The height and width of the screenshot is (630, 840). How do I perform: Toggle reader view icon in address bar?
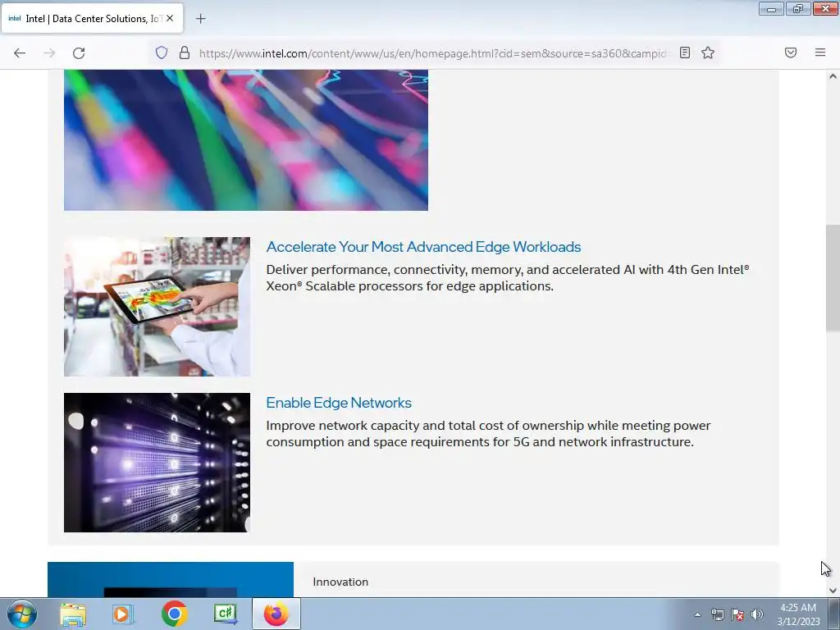click(685, 52)
